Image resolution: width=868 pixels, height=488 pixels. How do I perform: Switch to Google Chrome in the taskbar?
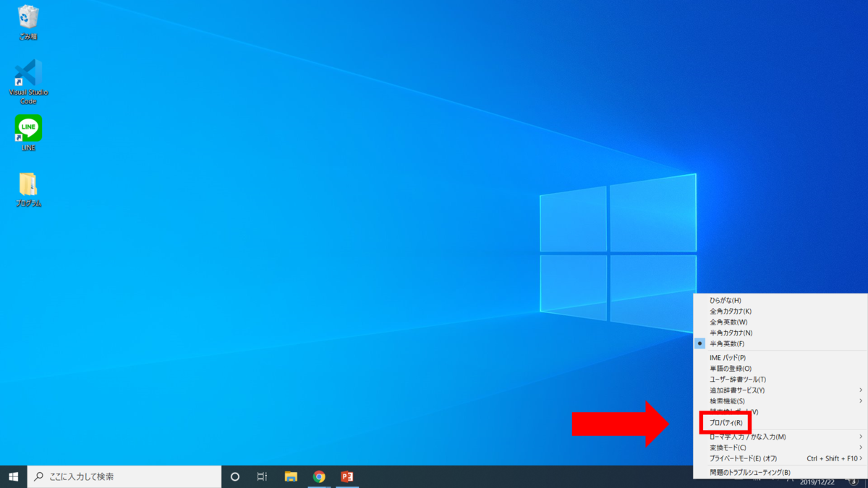pos(319,476)
